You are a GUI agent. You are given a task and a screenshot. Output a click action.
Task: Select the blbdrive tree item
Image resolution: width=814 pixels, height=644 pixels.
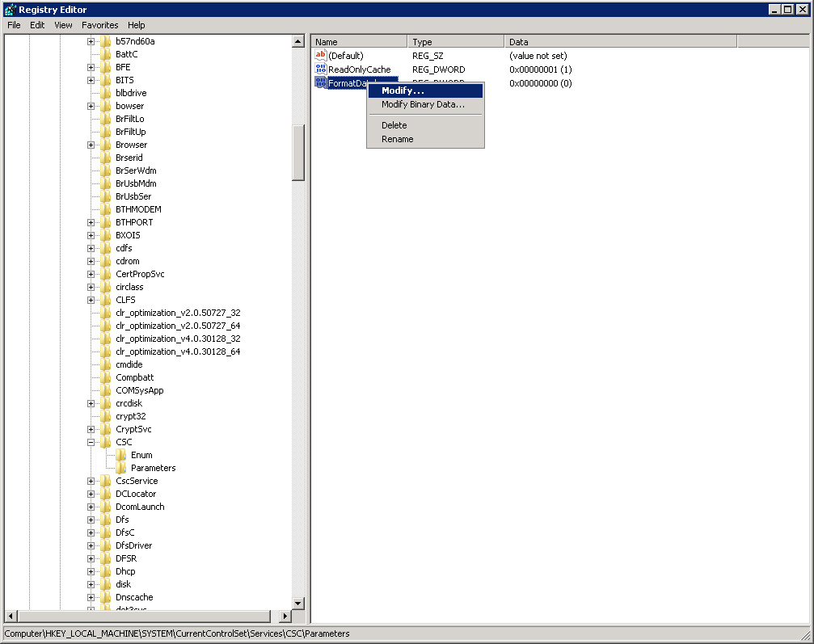pos(131,93)
